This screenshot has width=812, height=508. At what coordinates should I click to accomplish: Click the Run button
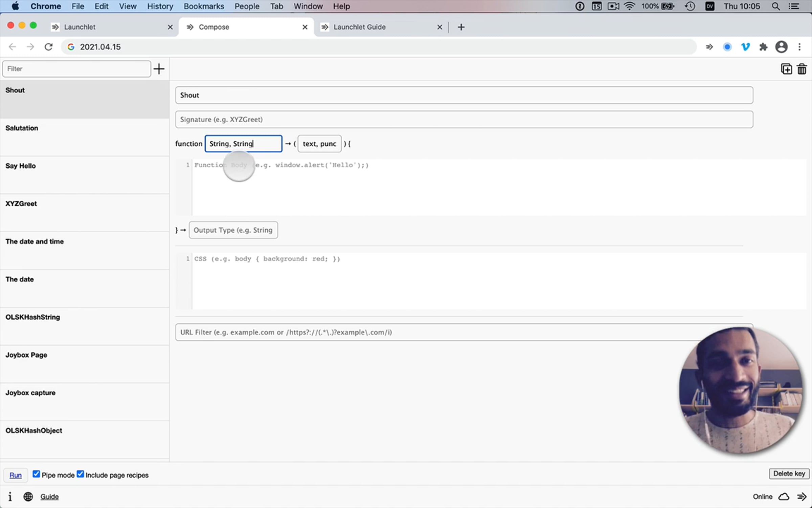15,475
